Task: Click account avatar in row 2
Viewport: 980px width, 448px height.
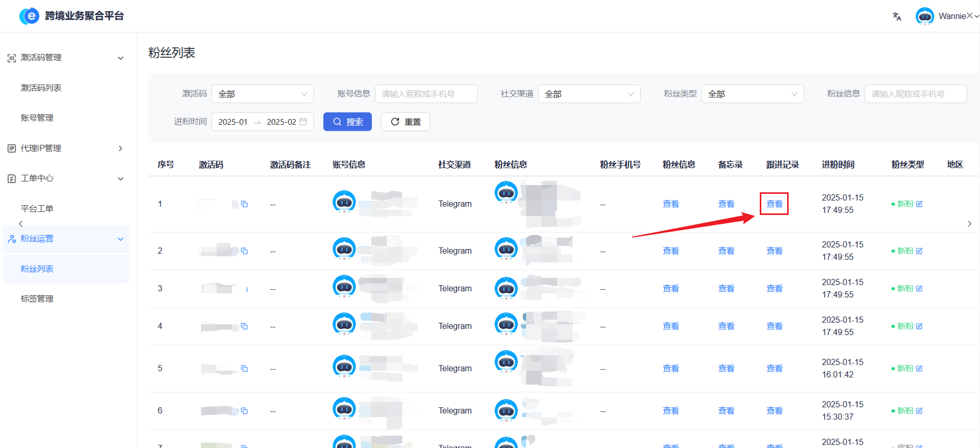Action: tap(344, 248)
